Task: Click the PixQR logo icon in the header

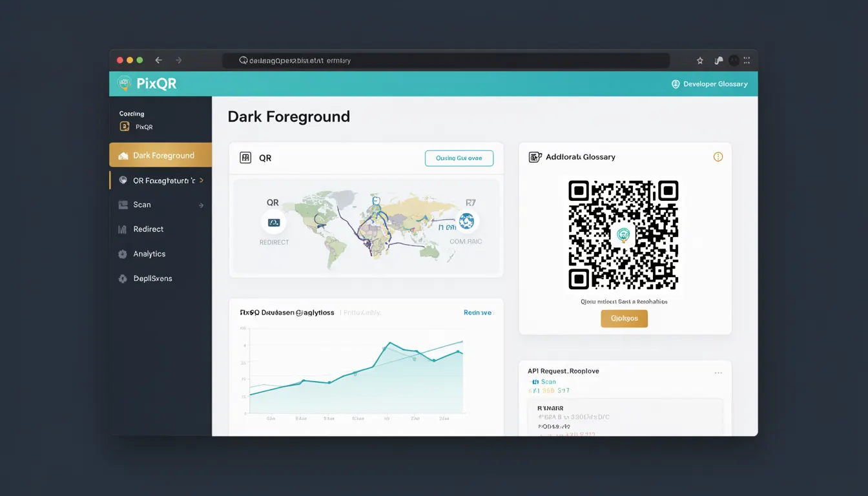Action: point(124,83)
